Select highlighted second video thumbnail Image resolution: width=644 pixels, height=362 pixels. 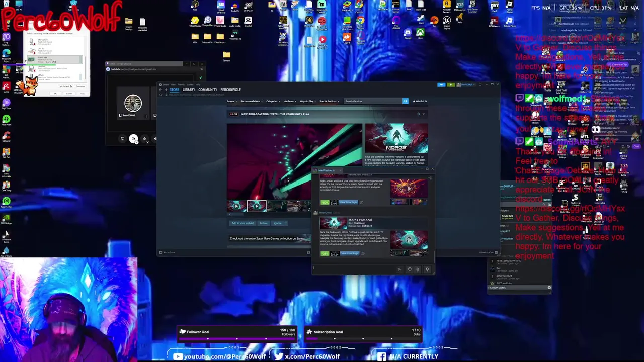point(256,206)
